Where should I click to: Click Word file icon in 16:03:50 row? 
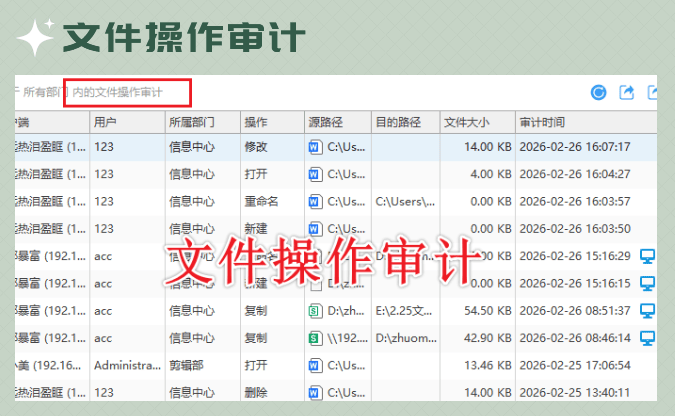[315, 229]
